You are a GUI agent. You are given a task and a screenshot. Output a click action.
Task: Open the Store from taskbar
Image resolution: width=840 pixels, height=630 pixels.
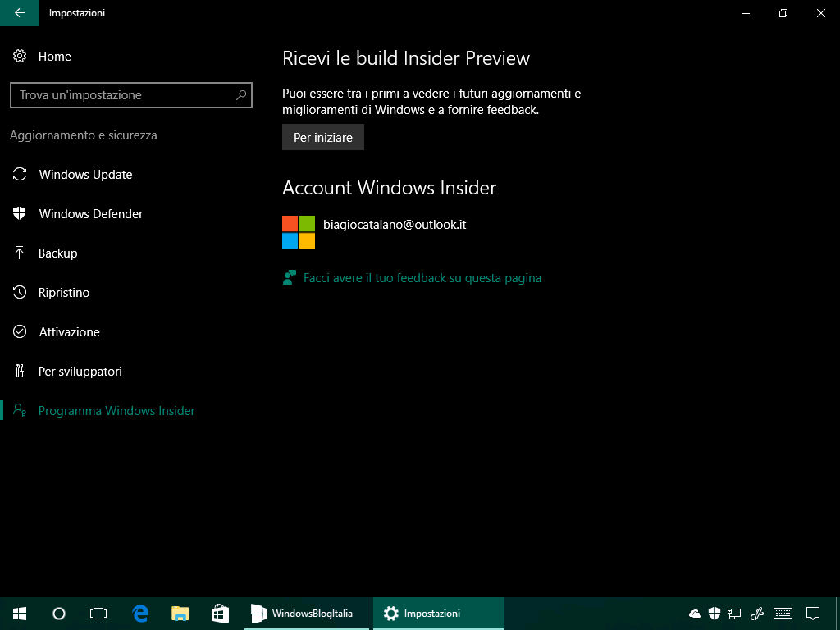[220, 614]
